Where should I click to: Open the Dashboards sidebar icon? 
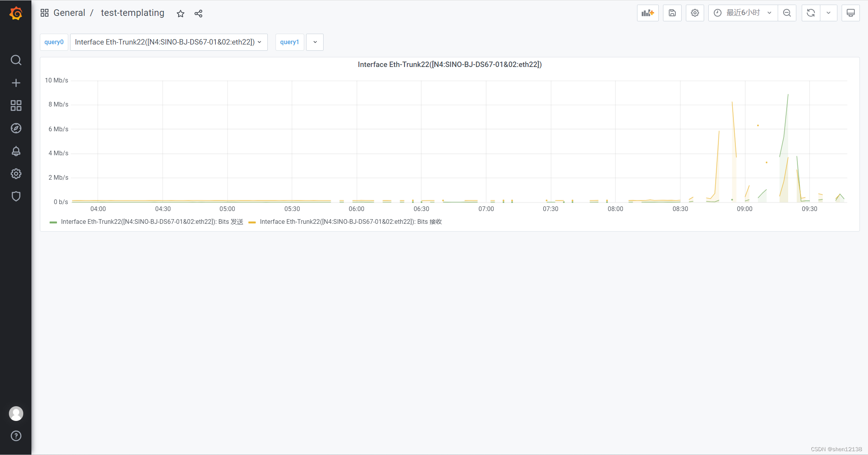click(16, 105)
